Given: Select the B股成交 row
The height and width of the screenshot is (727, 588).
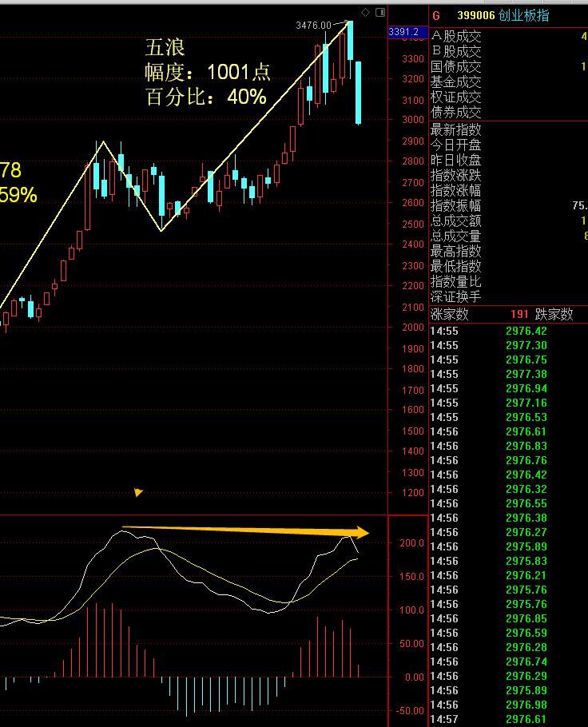Looking at the screenshot, I should tap(509, 51).
